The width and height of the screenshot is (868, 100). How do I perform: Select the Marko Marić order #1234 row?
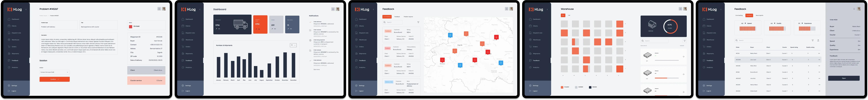(x=778, y=53)
